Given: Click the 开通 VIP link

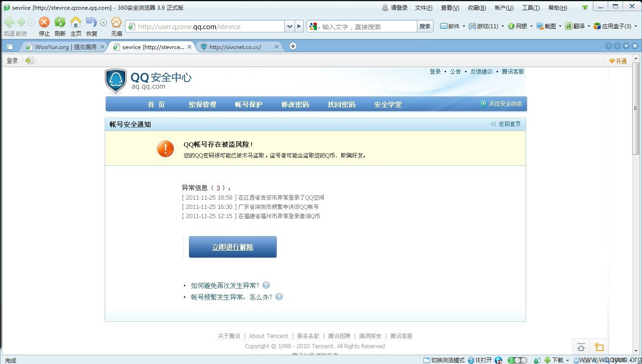Looking at the screenshot, I should point(618,61).
